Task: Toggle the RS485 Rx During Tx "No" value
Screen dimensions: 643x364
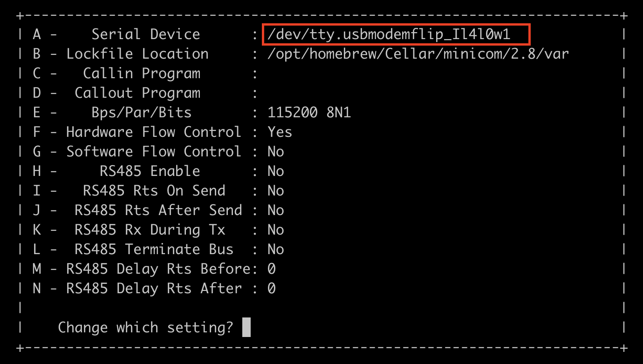Action: click(x=275, y=230)
